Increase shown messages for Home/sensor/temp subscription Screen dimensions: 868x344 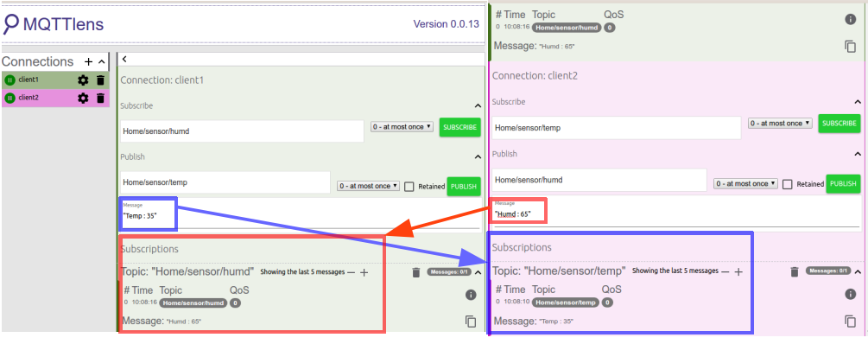pos(738,271)
